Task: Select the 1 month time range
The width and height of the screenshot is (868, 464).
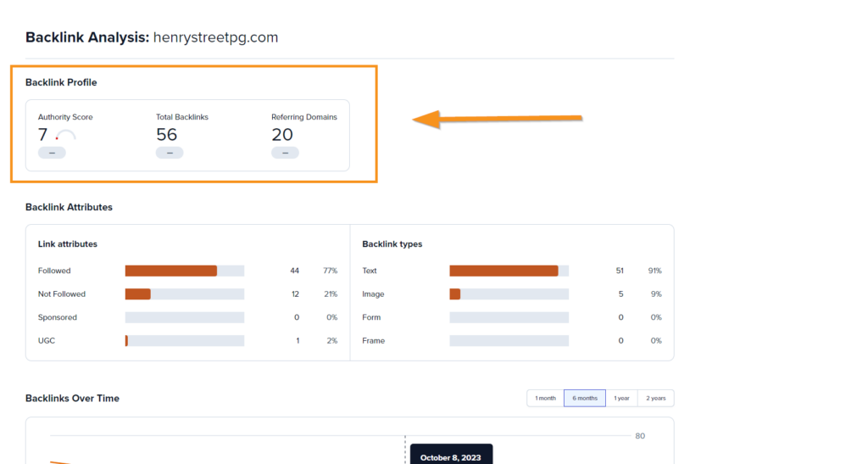Action: (545, 398)
